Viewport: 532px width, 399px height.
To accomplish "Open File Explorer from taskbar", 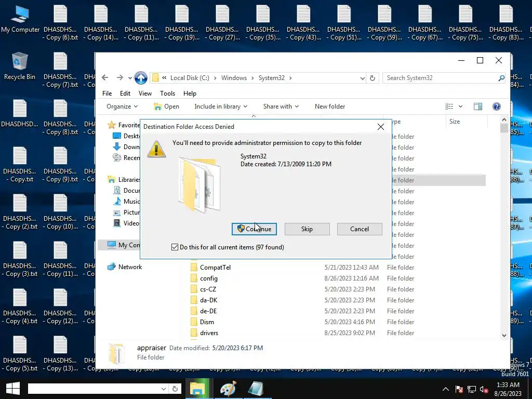I will (197, 389).
